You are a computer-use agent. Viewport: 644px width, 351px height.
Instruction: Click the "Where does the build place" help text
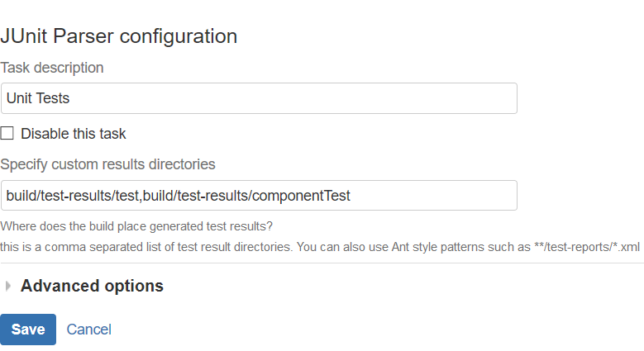[x=136, y=226]
